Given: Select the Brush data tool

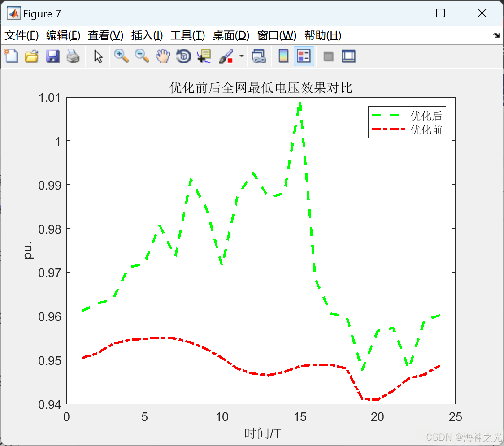Looking at the screenshot, I should [226, 56].
